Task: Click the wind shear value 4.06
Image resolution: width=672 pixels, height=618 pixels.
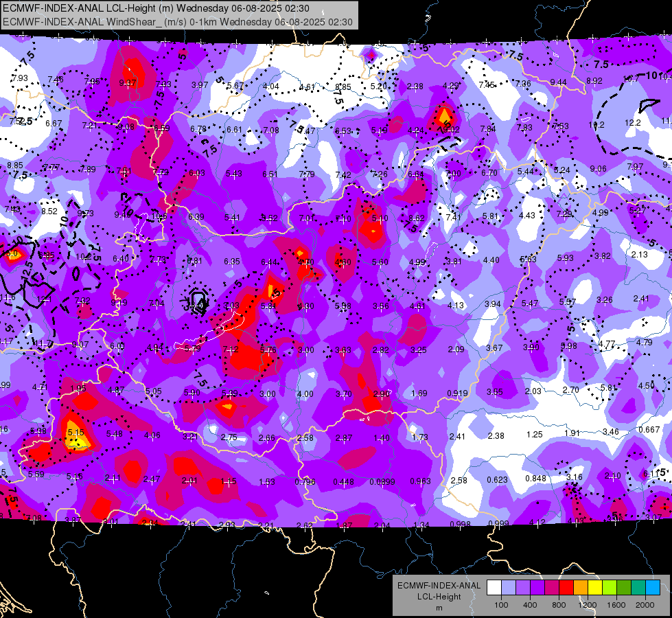Action: pos(152,435)
